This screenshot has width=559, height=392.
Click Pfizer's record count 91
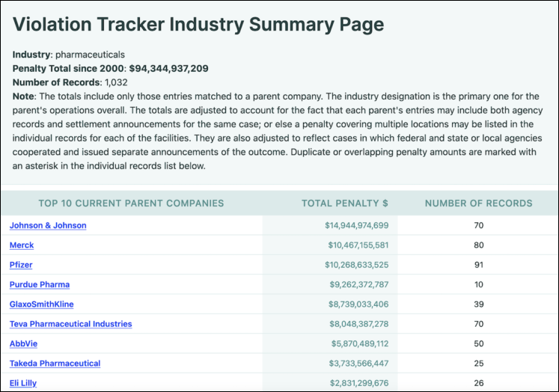point(479,265)
